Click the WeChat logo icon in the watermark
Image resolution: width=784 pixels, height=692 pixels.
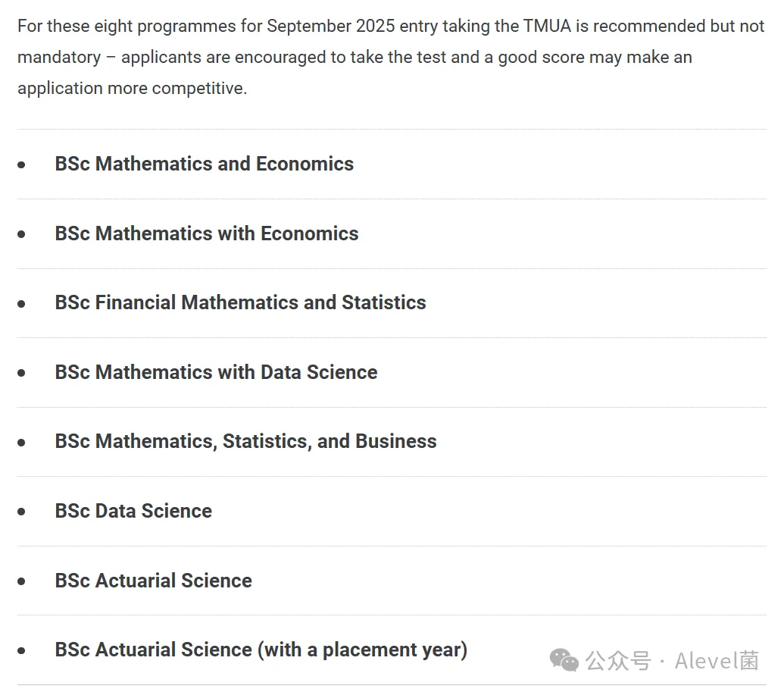tap(564, 659)
